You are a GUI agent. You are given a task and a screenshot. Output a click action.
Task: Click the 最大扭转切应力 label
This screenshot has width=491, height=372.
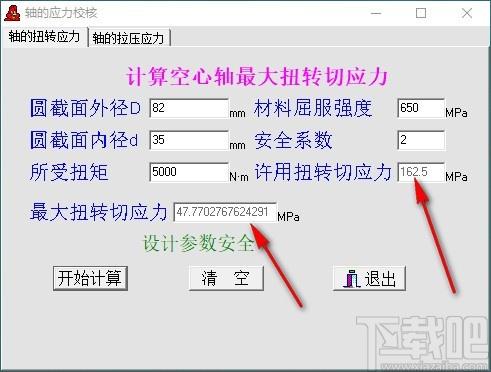pos(99,212)
